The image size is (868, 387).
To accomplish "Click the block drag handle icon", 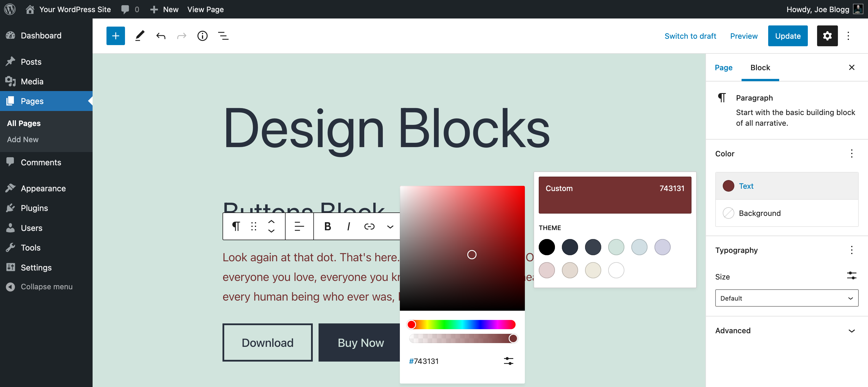I will coord(254,227).
